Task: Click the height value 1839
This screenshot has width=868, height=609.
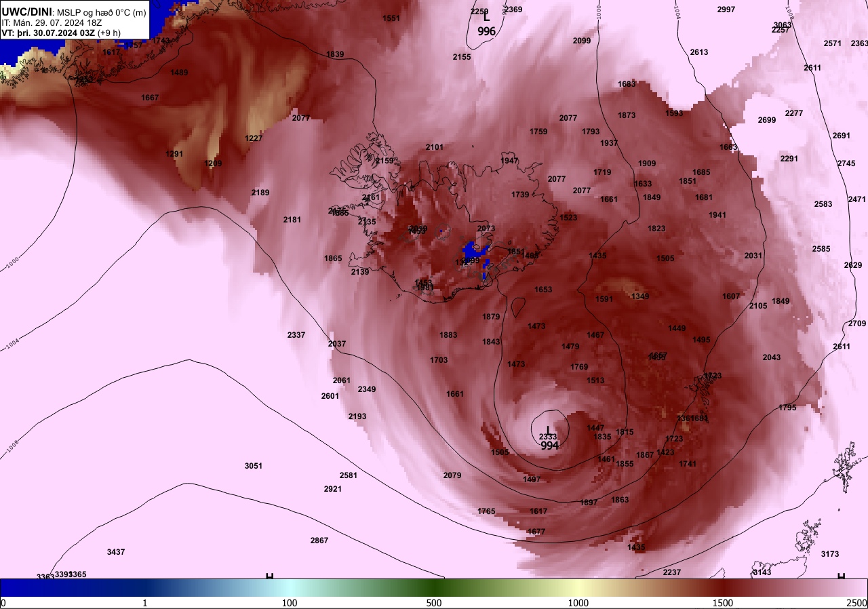Action: (x=335, y=54)
